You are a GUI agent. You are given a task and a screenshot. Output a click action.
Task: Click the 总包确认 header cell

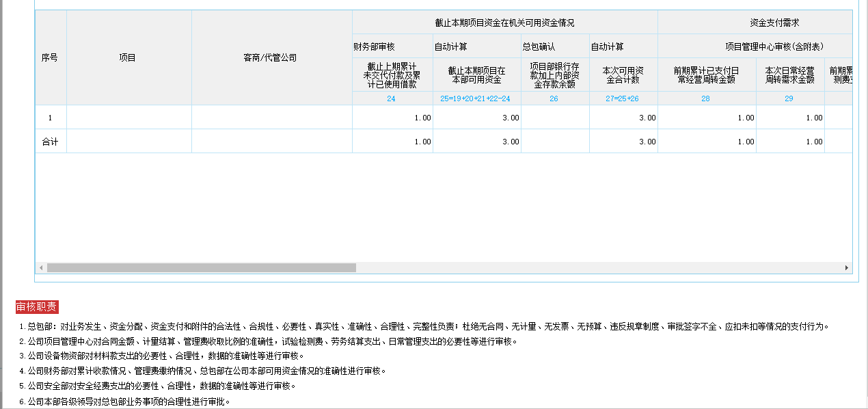(x=539, y=47)
